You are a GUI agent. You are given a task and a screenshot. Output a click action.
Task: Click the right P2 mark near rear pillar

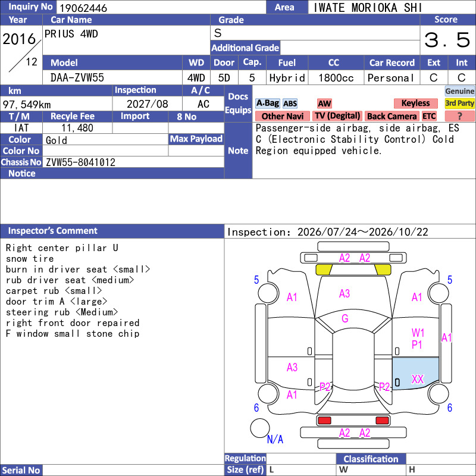[384, 387]
